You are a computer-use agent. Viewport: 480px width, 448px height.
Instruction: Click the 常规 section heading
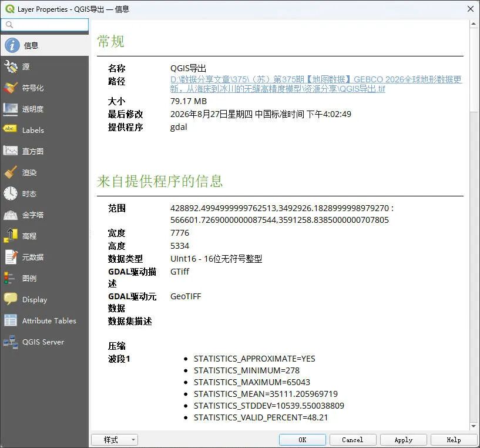(x=110, y=41)
